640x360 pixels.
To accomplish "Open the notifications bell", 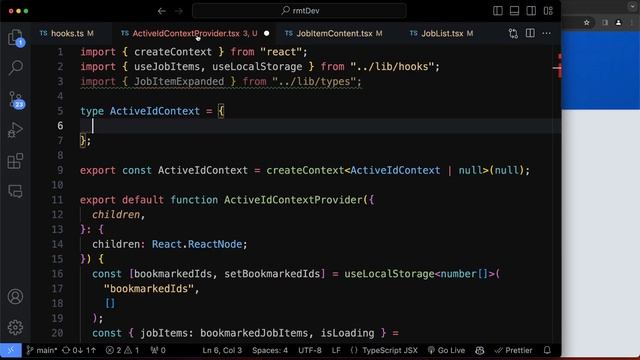I will pos(547,350).
